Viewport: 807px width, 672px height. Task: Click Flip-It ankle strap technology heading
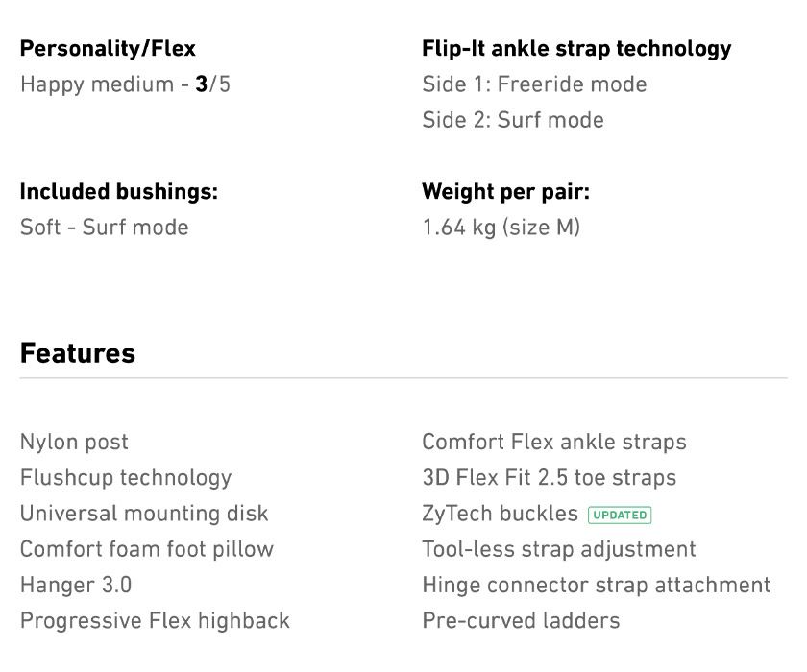pos(576,49)
